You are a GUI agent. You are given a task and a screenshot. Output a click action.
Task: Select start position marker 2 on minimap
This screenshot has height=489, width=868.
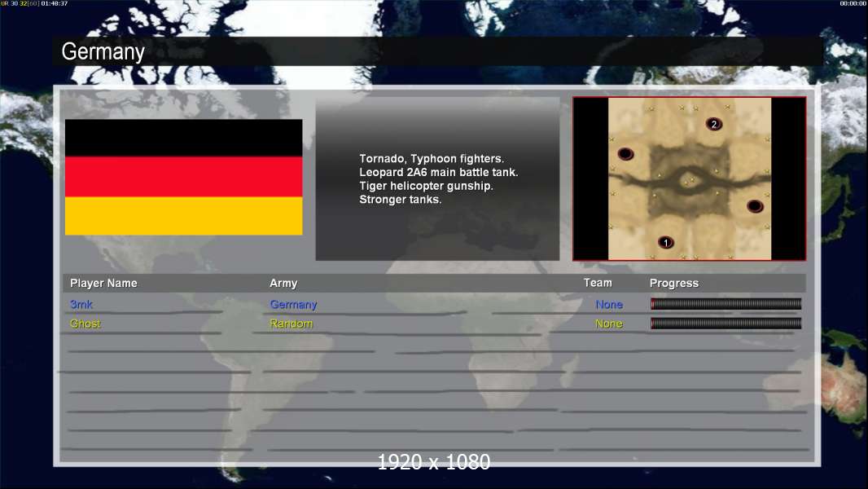pos(713,124)
